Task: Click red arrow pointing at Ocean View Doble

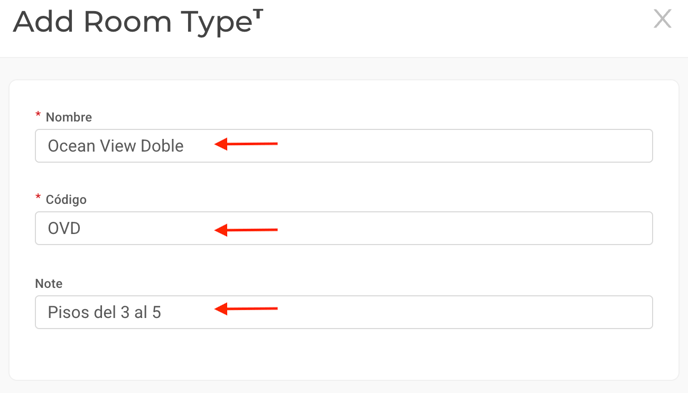Action: tap(246, 144)
